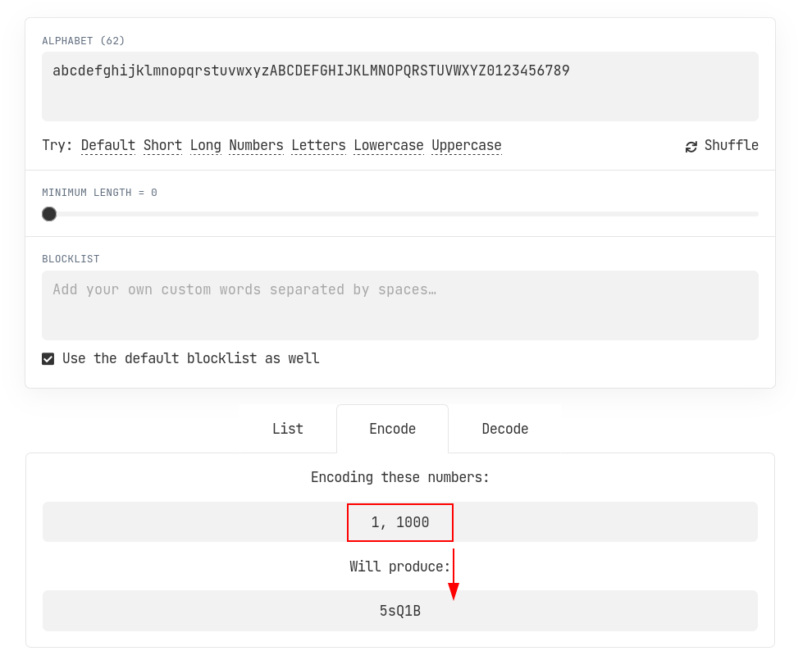The width and height of the screenshot is (812, 669).
Task: Click the Shuffle arrows icon
Action: pyautogui.click(x=691, y=146)
